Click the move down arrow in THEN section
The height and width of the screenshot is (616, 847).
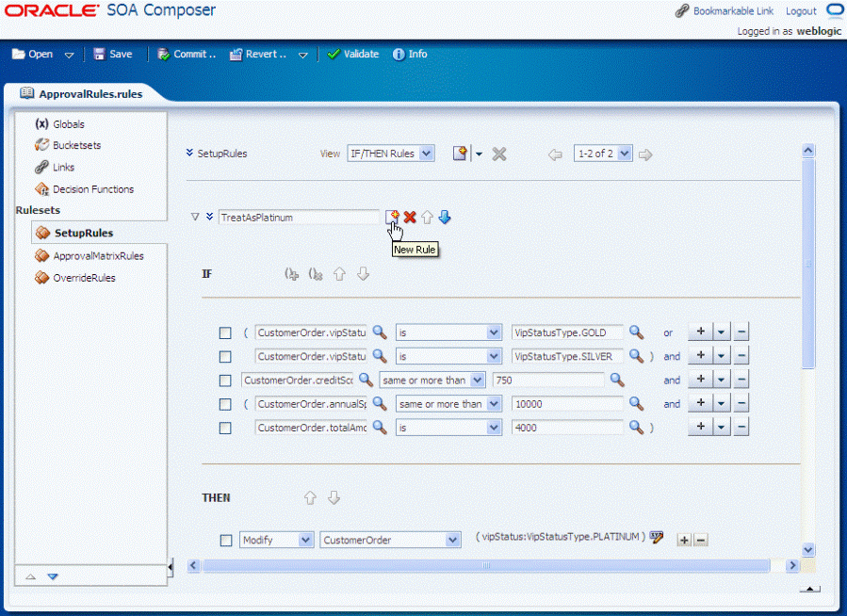[334, 497]
